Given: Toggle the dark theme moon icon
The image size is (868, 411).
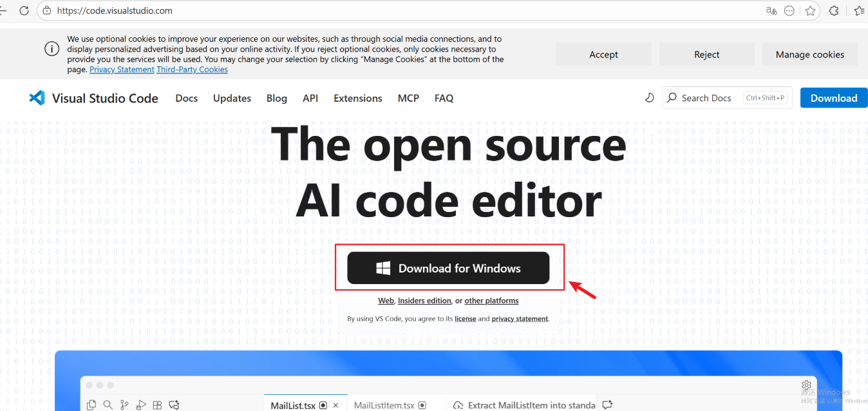Looking at the screenshot, I should click(x=649, y=98).
